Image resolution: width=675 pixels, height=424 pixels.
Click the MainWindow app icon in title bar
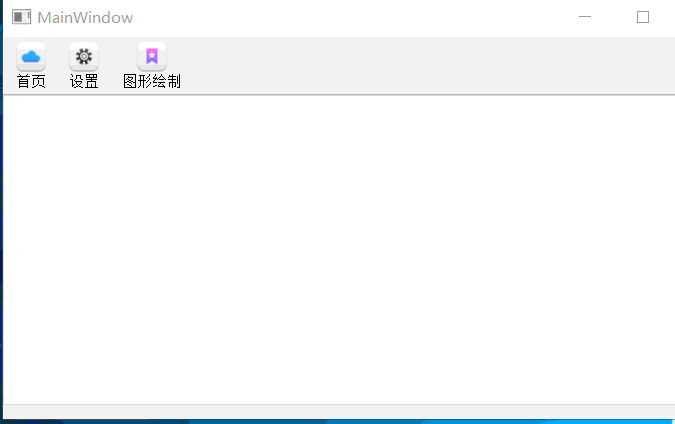tap(22, 17)
